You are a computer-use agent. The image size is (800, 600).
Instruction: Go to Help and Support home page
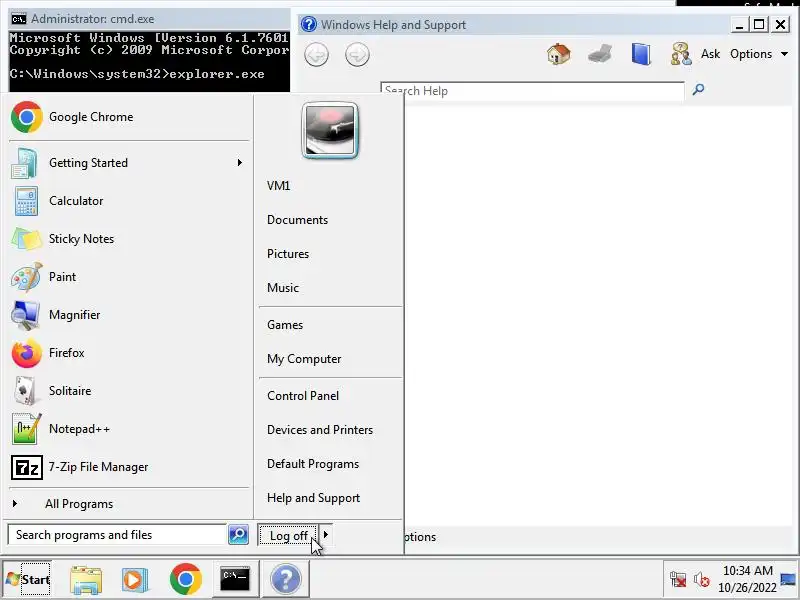tap(559, 54)
